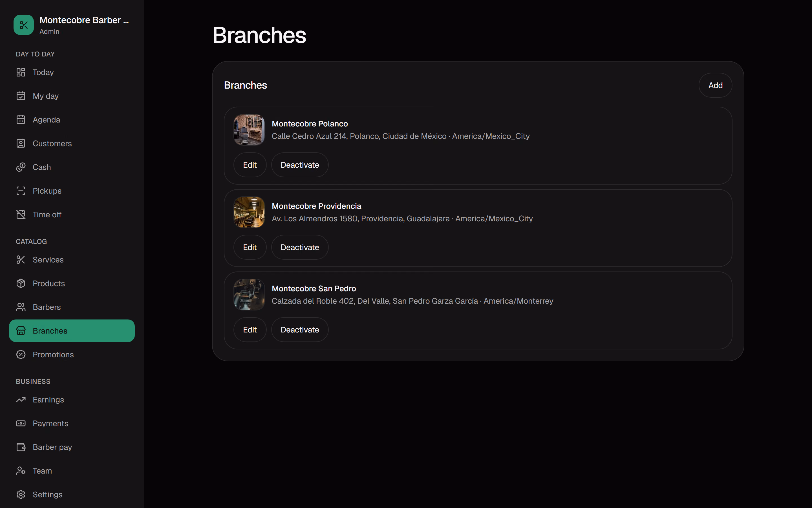Deactivate the Montecobre San Pedro branch
This screenshot has width=812, height=508.
click(x=300, y=330)
